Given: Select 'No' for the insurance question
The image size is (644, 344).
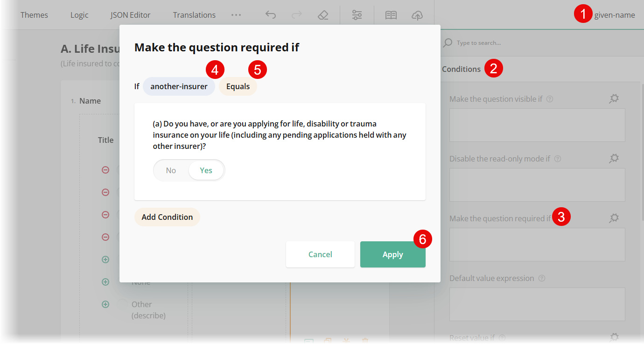Looking at the screenshot, I should click(x=171, y=170).
